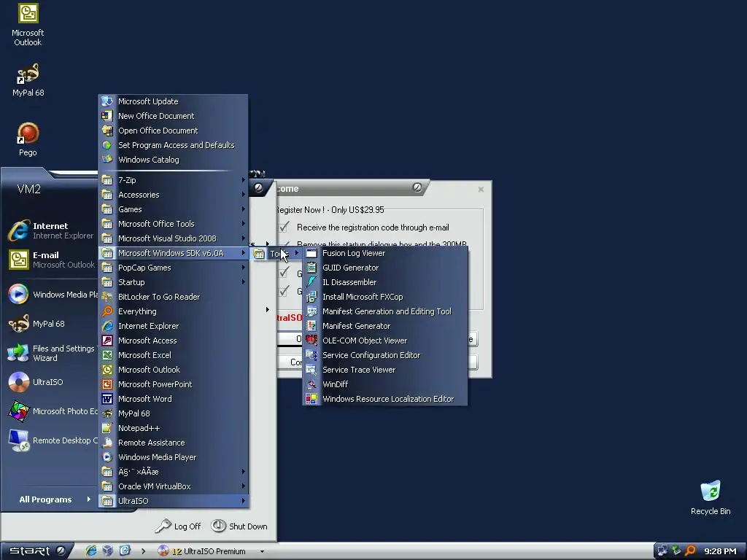
Task: Launch Service Configuration Editor
Action: coord(385,355)
